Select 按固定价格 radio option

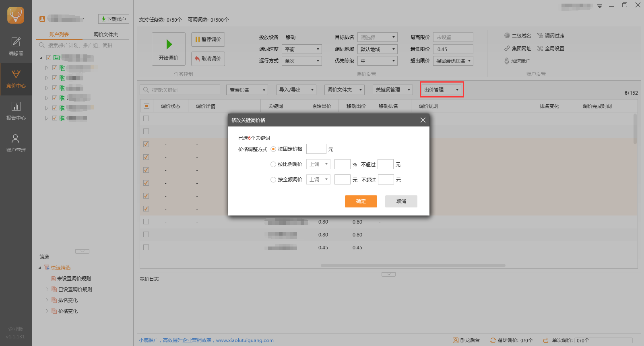[273, 149]
